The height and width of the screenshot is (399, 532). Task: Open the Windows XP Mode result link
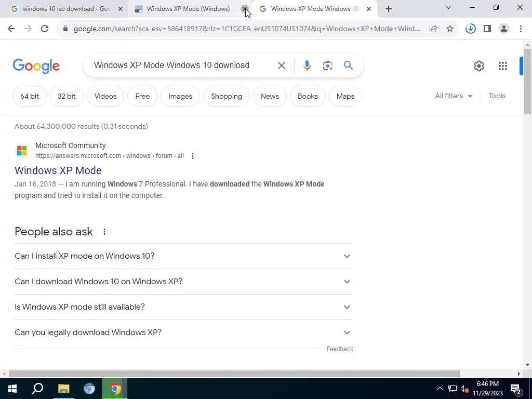[x=58, y=170]
